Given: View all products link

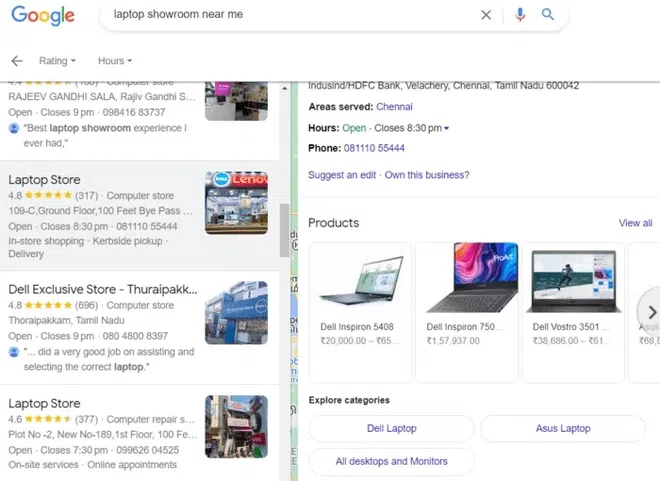Looking at the screenshot, I should [x=635, y=223].
